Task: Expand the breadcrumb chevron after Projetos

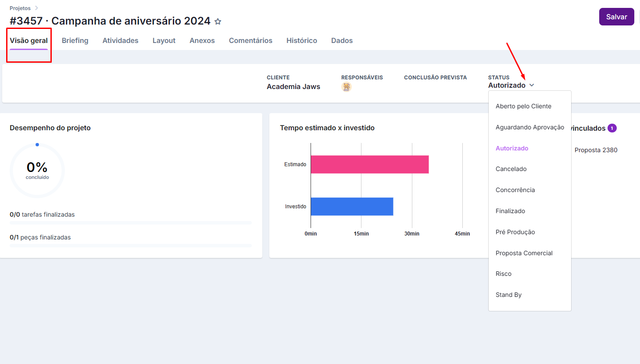Action: (x=36, y=8)
